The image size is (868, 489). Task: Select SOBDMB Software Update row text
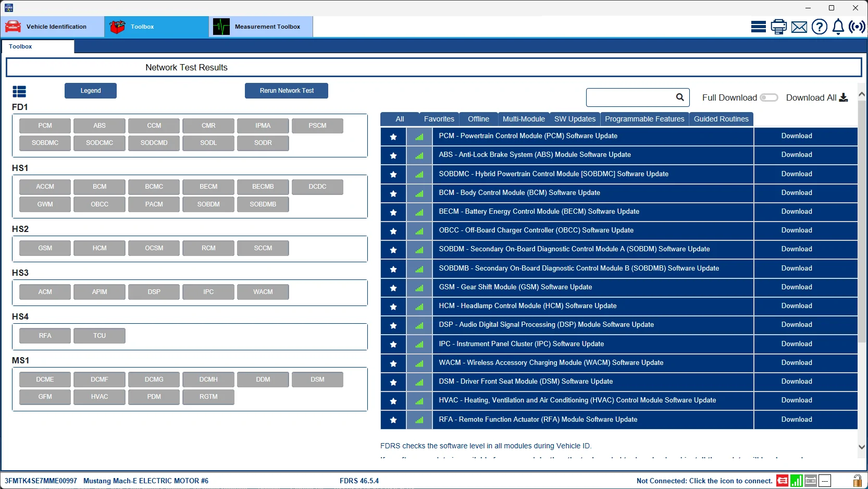click(x=579, y=268)
